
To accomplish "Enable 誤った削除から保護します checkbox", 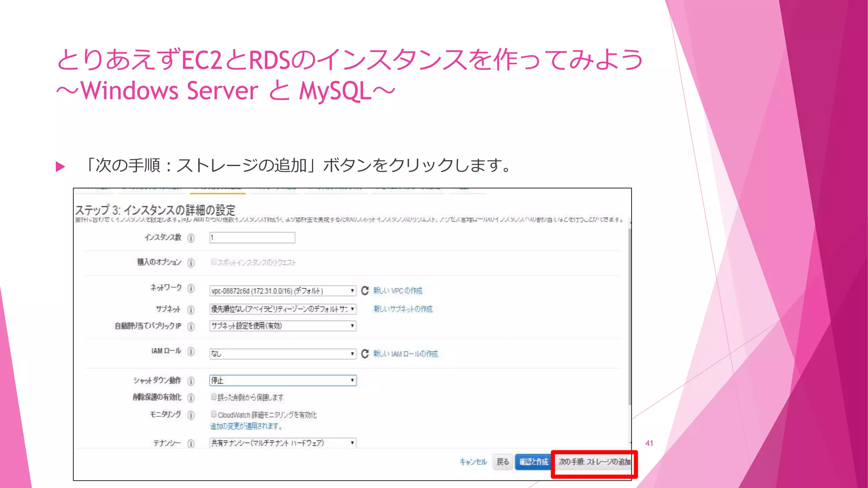I will (x=214, y=397).
